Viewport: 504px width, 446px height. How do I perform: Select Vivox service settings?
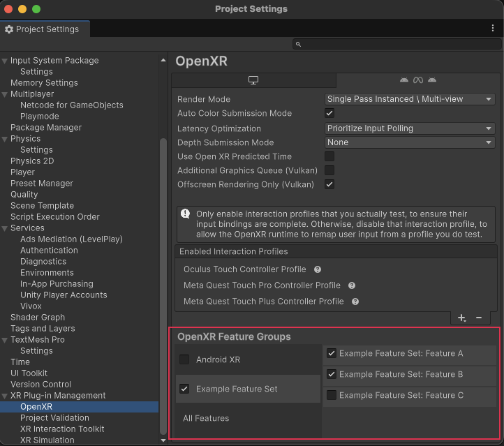pyautogui.click(x=31, y=306)
